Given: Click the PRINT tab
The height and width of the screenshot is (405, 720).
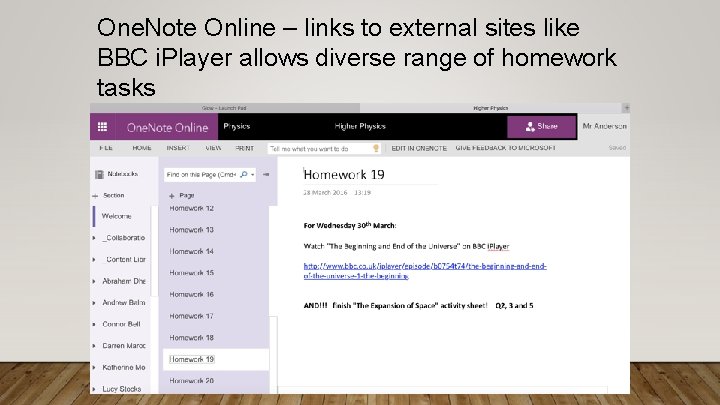Looking at the screenshot, I should (245, 148).
